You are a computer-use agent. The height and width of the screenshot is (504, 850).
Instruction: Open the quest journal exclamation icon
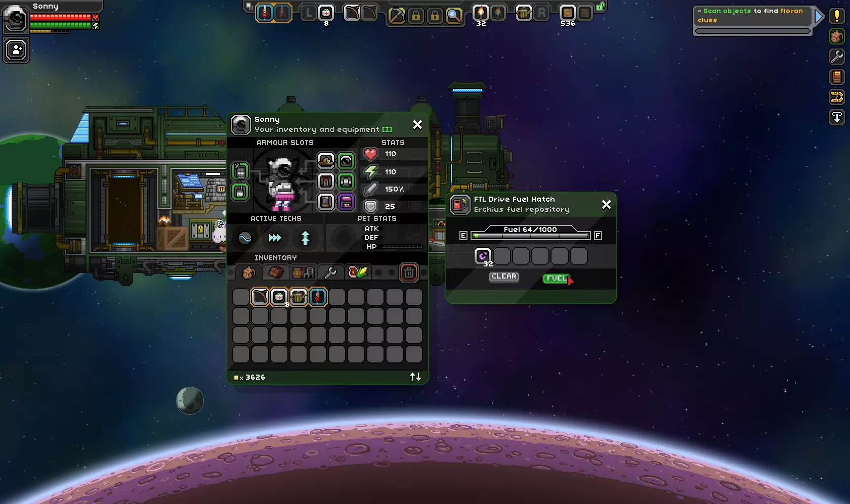tap(837, 16)
